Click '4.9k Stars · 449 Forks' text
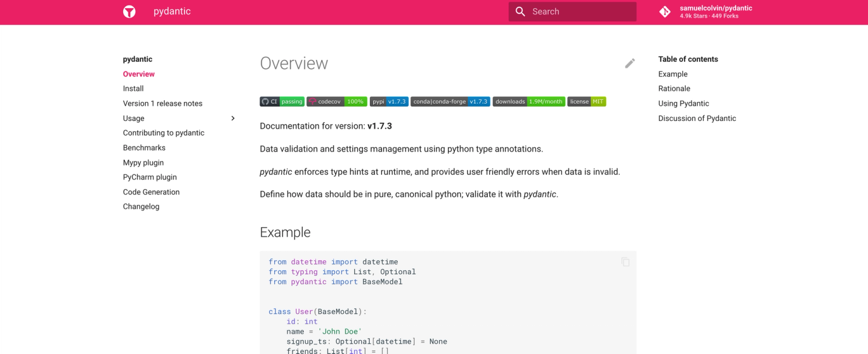 tap(709, 16)
